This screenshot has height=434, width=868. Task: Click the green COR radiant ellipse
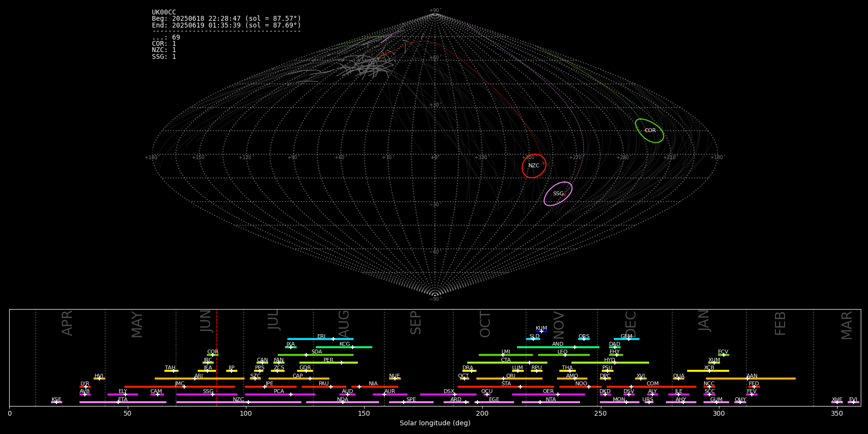(650, 131)
